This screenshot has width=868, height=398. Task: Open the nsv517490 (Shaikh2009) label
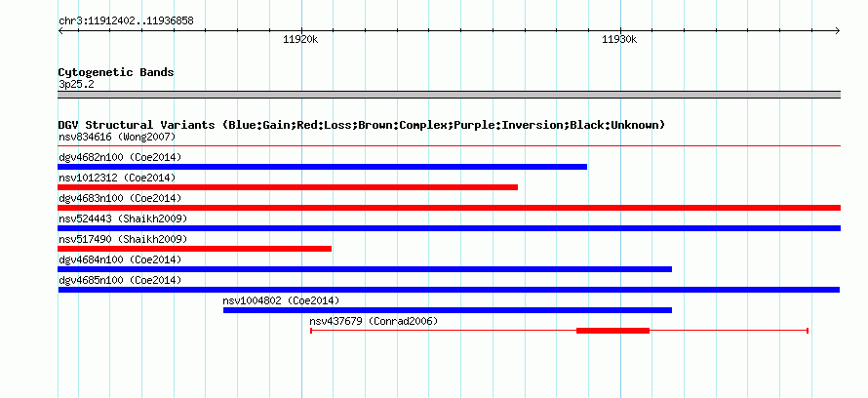point(123,239)
